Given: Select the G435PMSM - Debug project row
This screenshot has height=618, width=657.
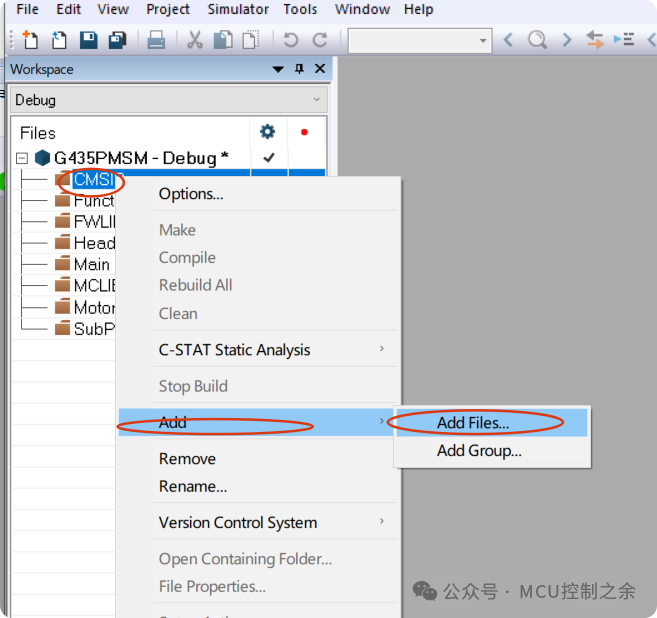Looking at the screenshot, I should coord(142,158).
